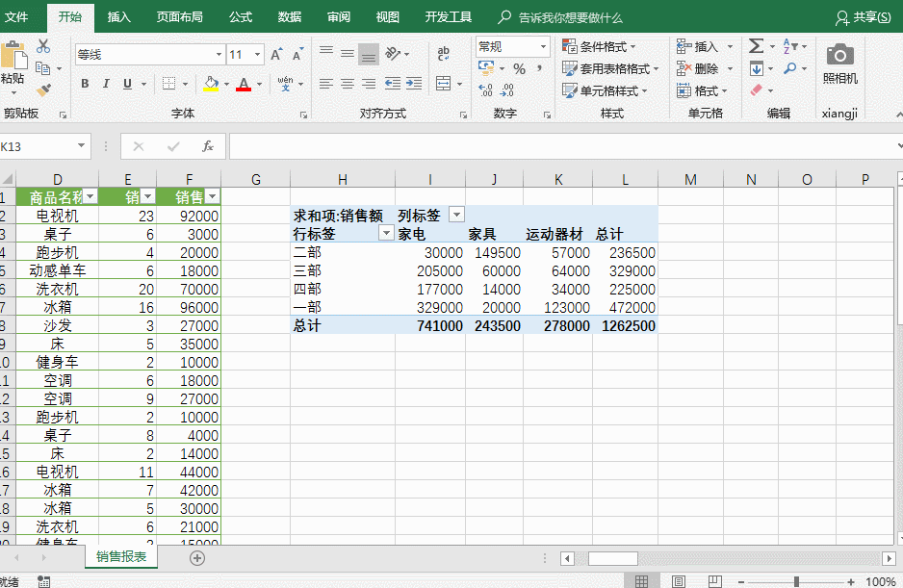Open the number format dropdown (常规)

[x=543, y=46]
